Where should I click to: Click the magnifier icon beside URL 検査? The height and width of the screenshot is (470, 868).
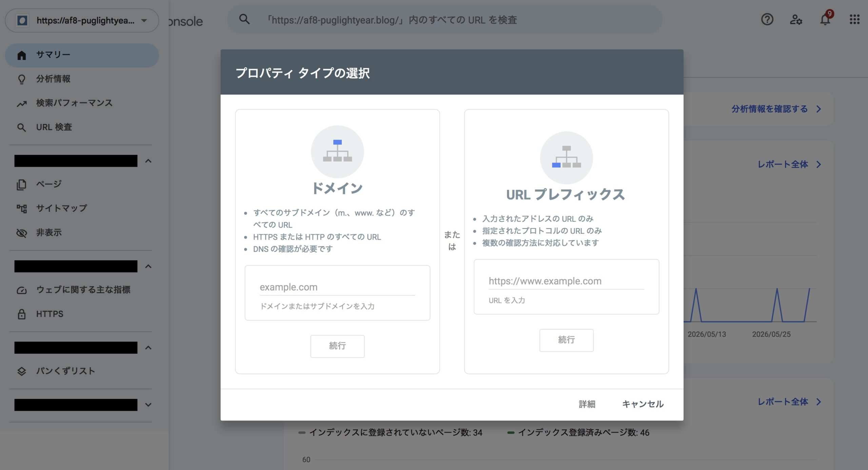click(x=22, y=128)
